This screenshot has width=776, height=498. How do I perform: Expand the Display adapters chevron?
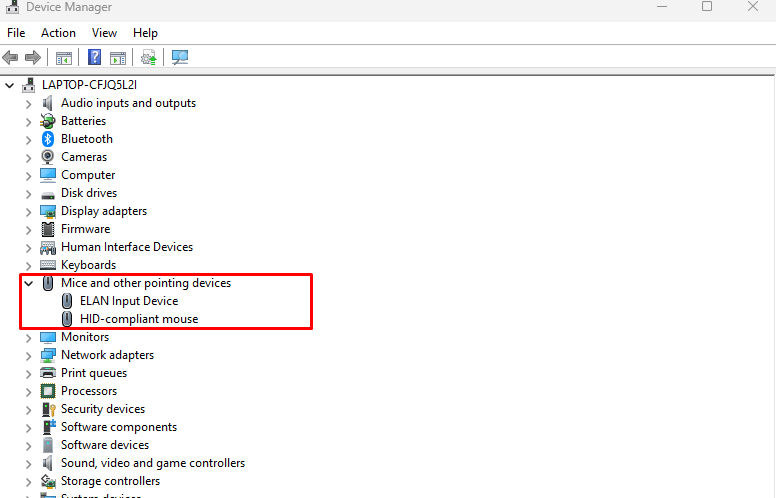28,211
